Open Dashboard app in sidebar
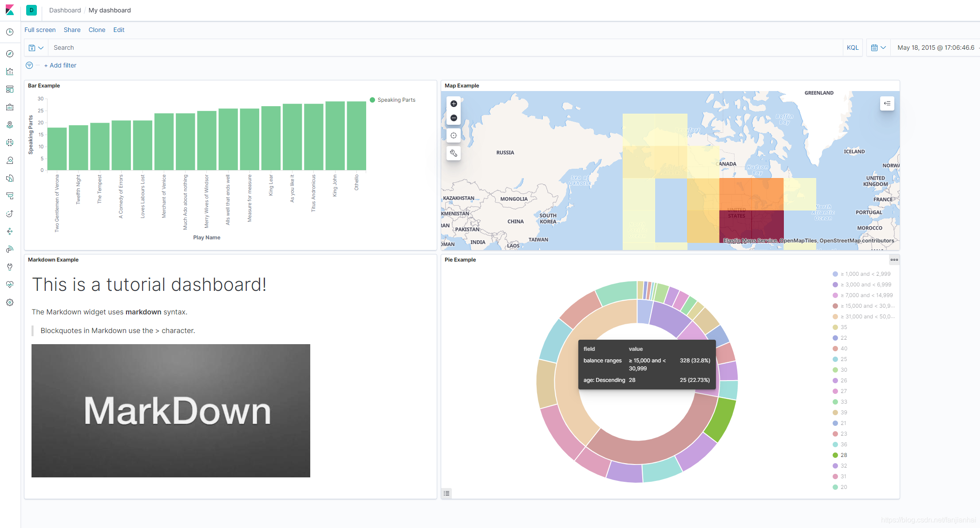Viewport: 980px width, 528px height. pos(10,89)
